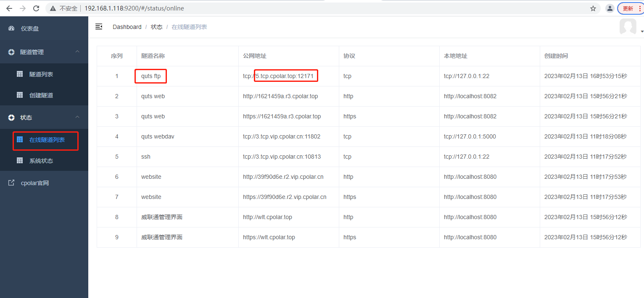Open the 创建隧道 menu item
The height and width of the screenshot is (298, 644).
point(44,95)
